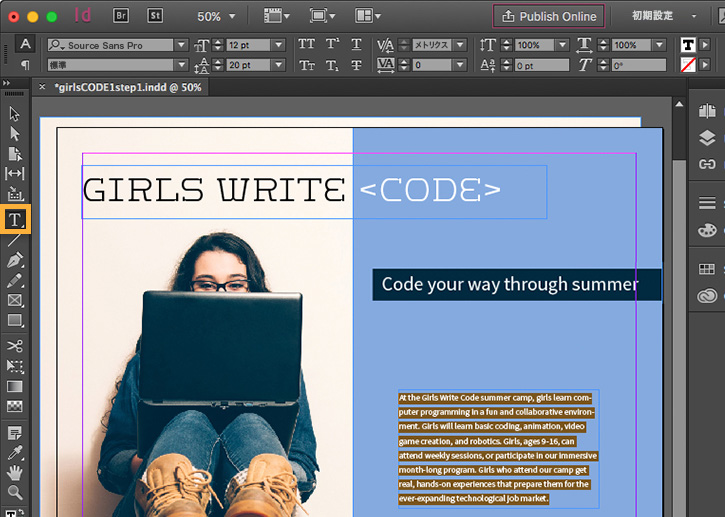Click the text fill color swatch
The image size is (725, 517).
(688, 45)
